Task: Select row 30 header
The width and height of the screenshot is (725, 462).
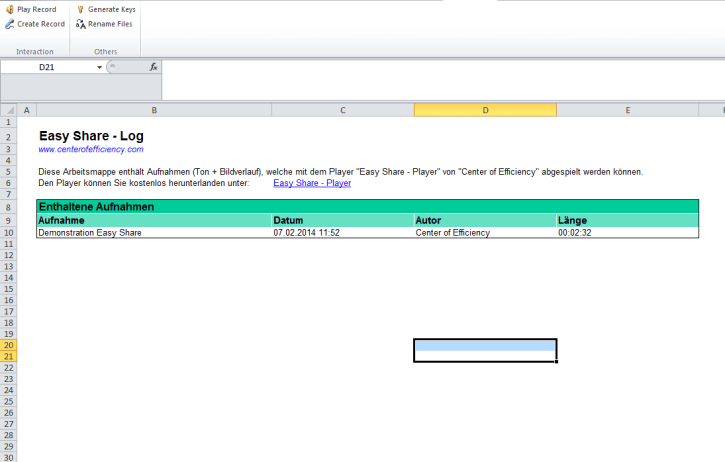Action: pos(8,457)
